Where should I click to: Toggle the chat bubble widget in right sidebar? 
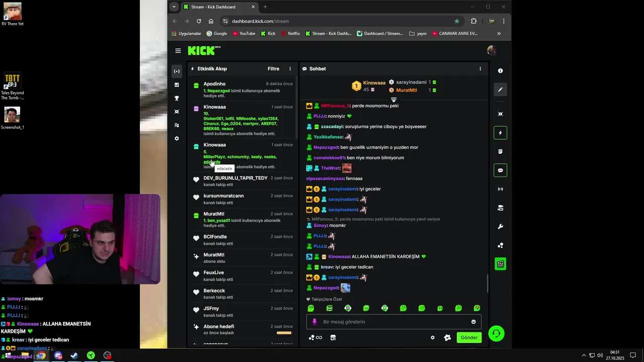point(500,170)
